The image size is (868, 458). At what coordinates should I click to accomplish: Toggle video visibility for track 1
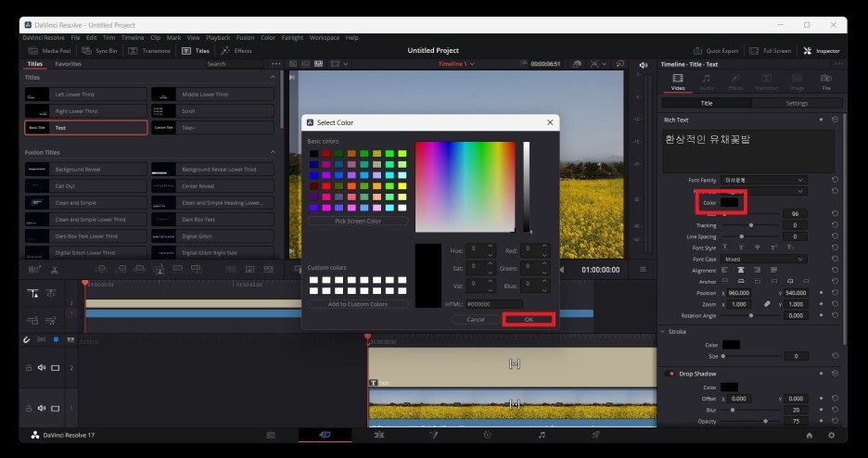[56, 408]
